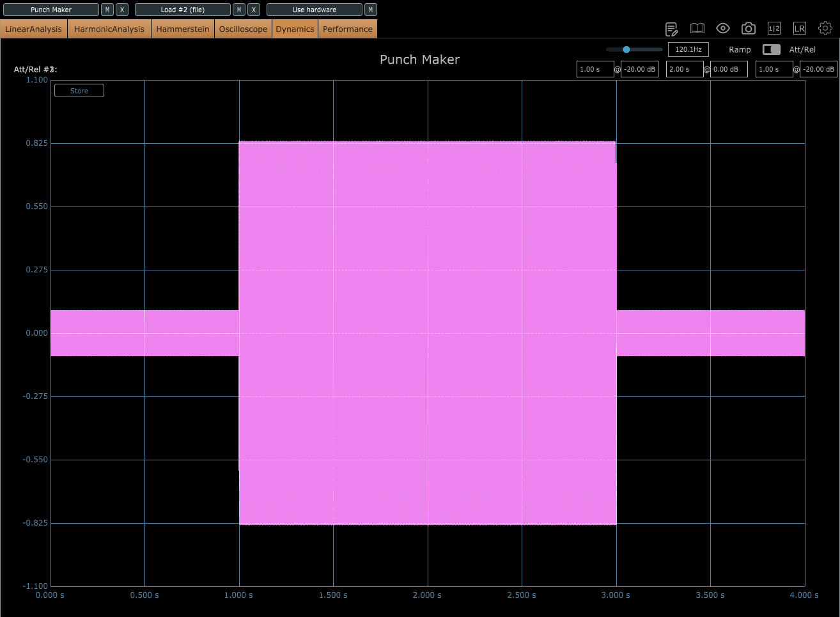Switch to the HarmonicAnalysis tab
The image size is (840, 617).
109,29
